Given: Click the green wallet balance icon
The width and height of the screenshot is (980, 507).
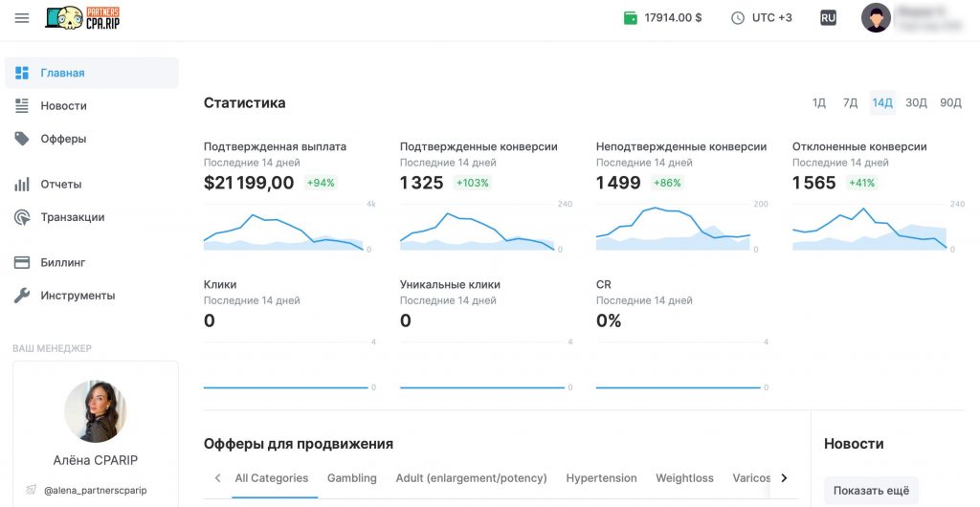Looking at the screenshot, I should pos(630,18).
